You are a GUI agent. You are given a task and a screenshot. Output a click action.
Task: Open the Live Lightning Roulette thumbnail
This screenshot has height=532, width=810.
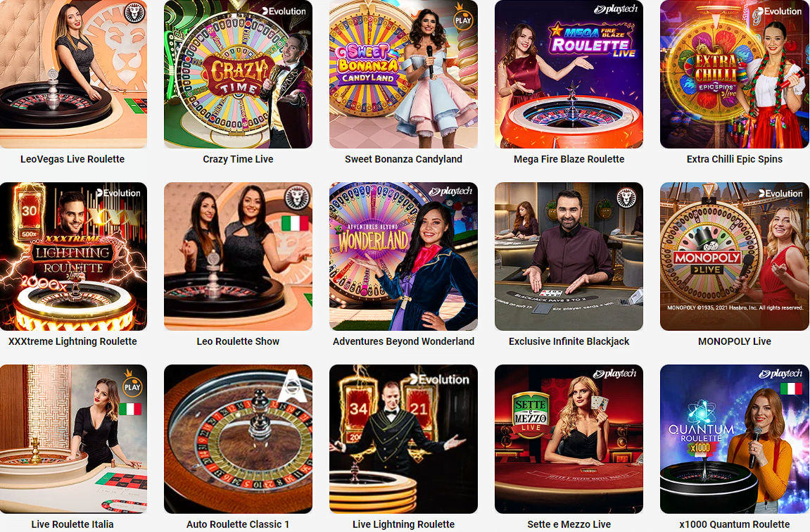click(x=403, y=439)
